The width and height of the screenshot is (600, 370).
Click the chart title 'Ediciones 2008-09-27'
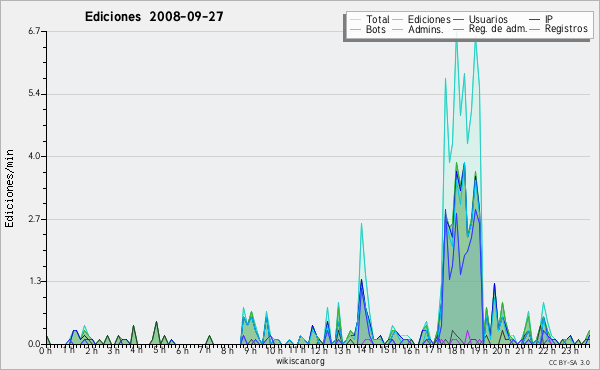[x=154, y=17]
